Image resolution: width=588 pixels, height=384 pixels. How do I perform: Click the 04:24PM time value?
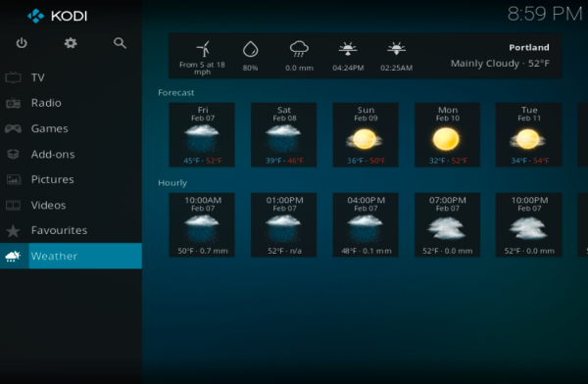coord(348,69)
